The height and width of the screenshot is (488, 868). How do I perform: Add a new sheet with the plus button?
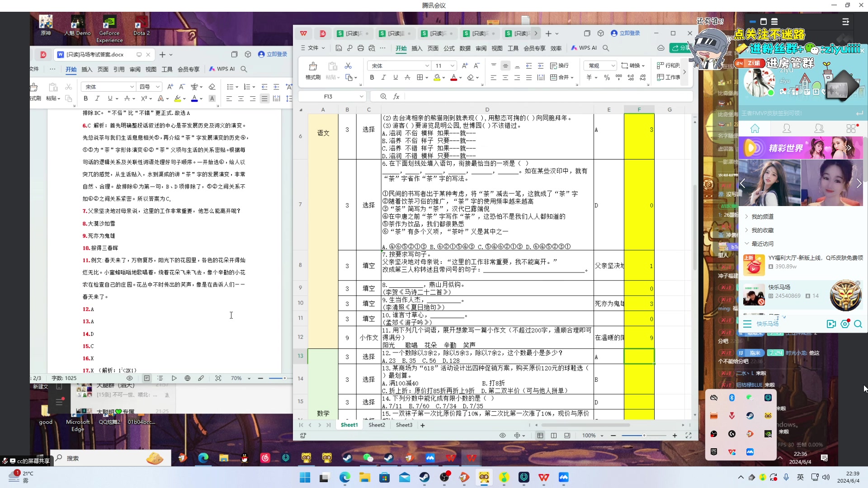coord(423,425)
